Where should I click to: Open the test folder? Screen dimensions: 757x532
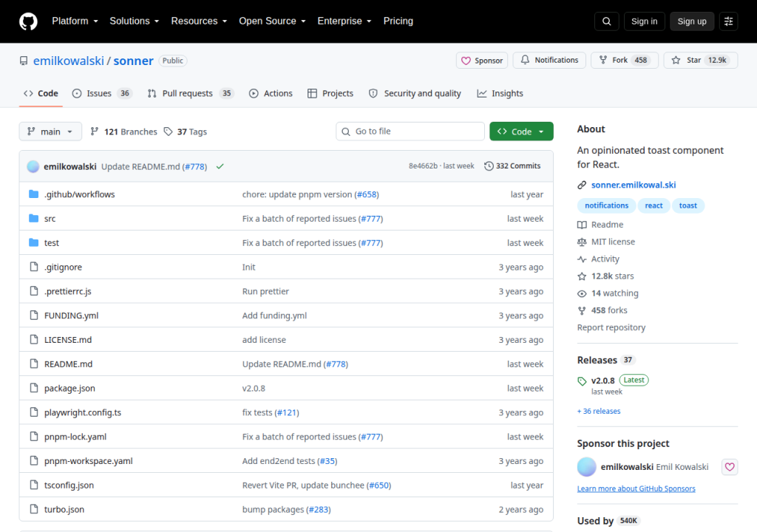coord(52,243)
